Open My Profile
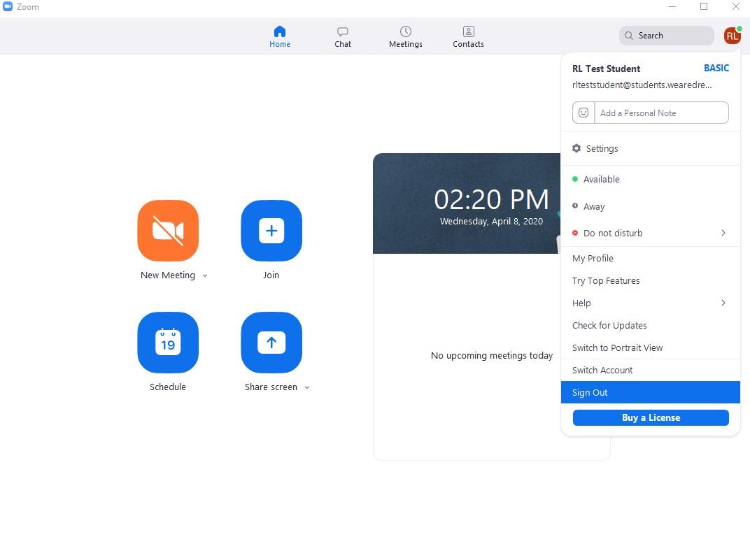Viewport: 750px width, 560px height. pos(650,259)
